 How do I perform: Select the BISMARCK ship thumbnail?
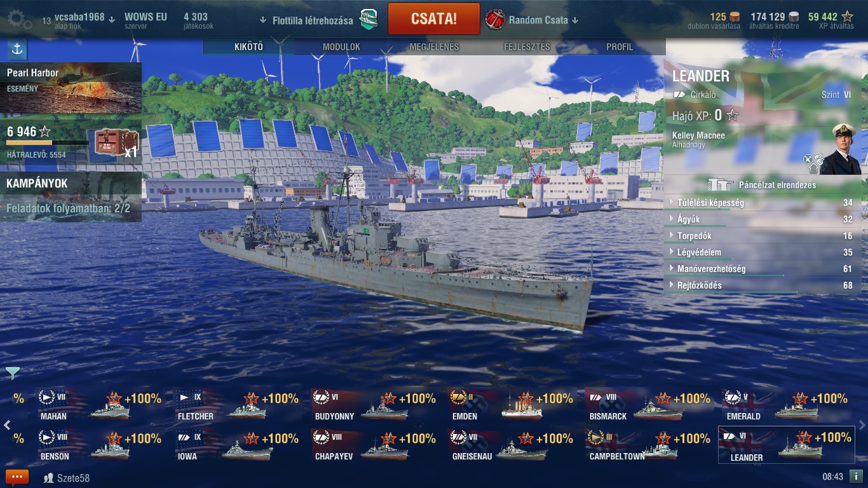pyautogui.click(x=648, y=405)
